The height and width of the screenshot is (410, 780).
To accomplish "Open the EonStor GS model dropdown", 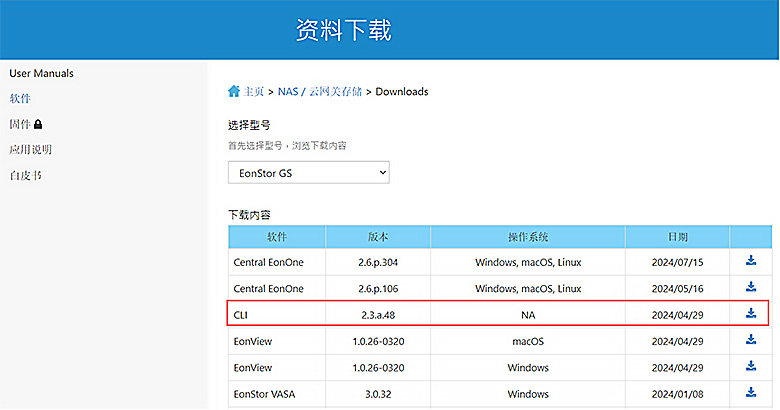I will click(308, 173).
